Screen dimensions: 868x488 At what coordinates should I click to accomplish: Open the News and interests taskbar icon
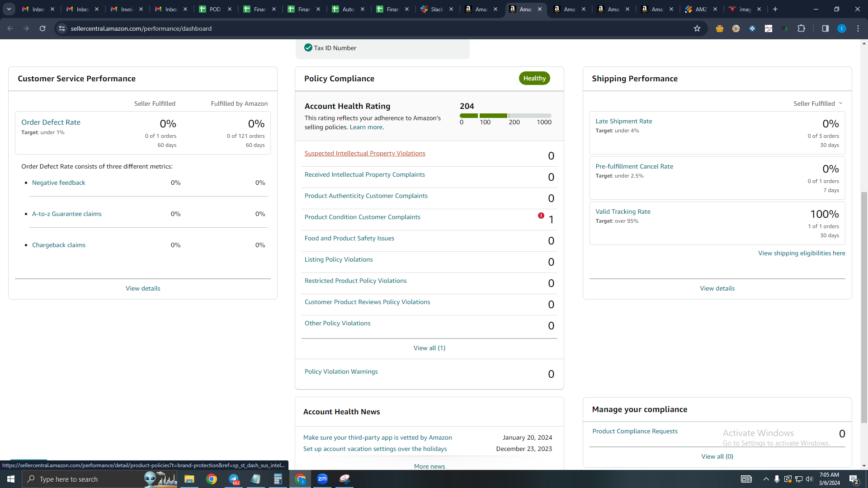pos(746,479)
